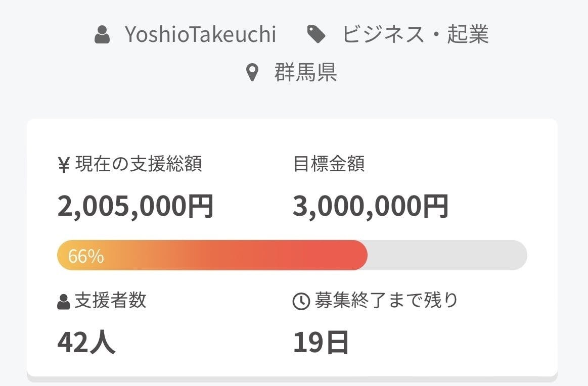Click the 66% label on progress bar
The width and height of the screenshot is (588, 386).
tap(86, 256)
